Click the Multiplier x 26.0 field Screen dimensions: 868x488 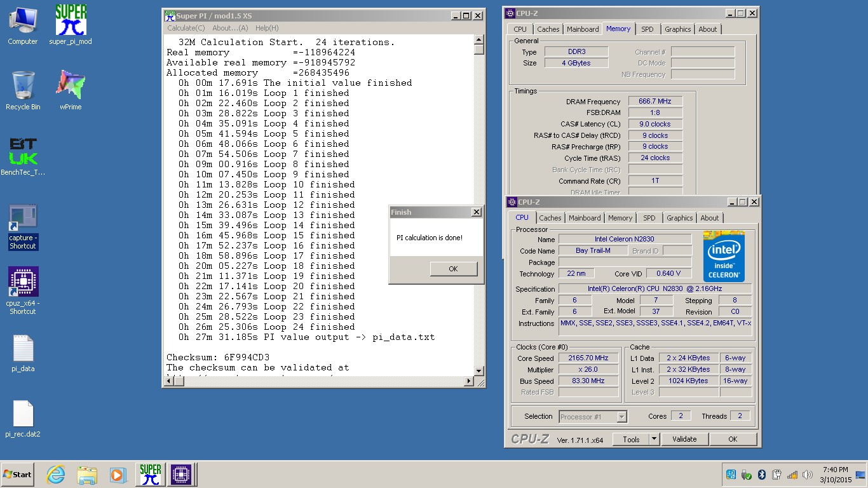(588, 370)
